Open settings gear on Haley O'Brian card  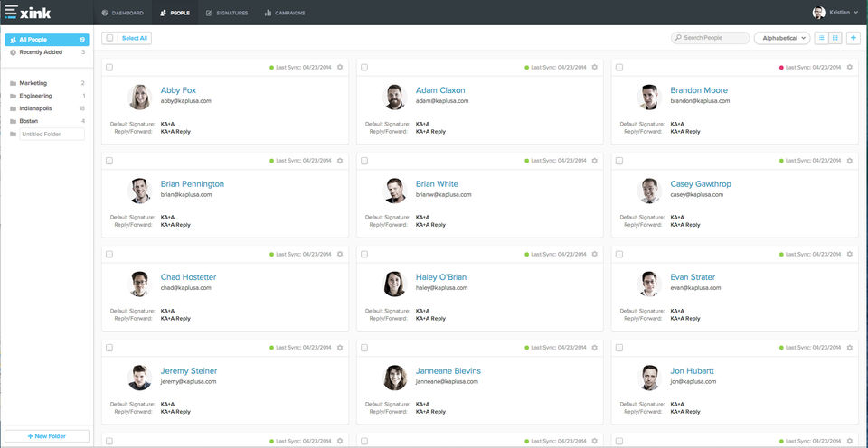click(x=595, y=255)
